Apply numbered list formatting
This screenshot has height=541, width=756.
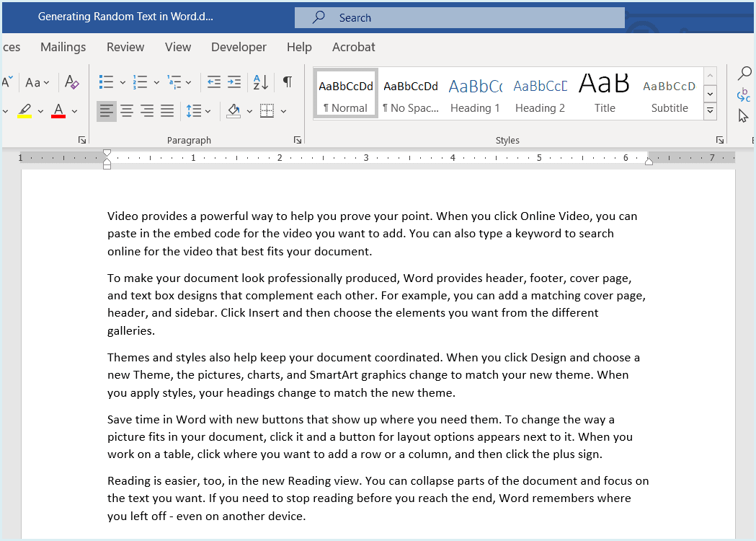pos(141,82)
